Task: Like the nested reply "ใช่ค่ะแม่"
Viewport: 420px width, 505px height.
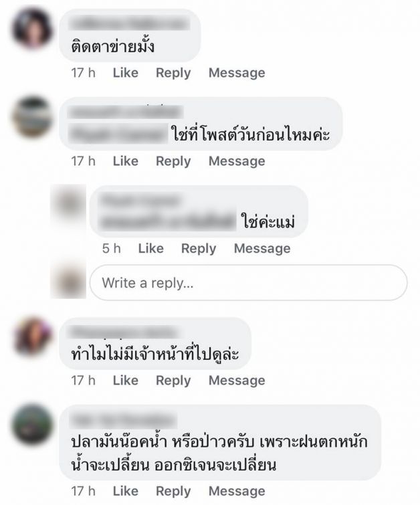Action: click(150, 248)
